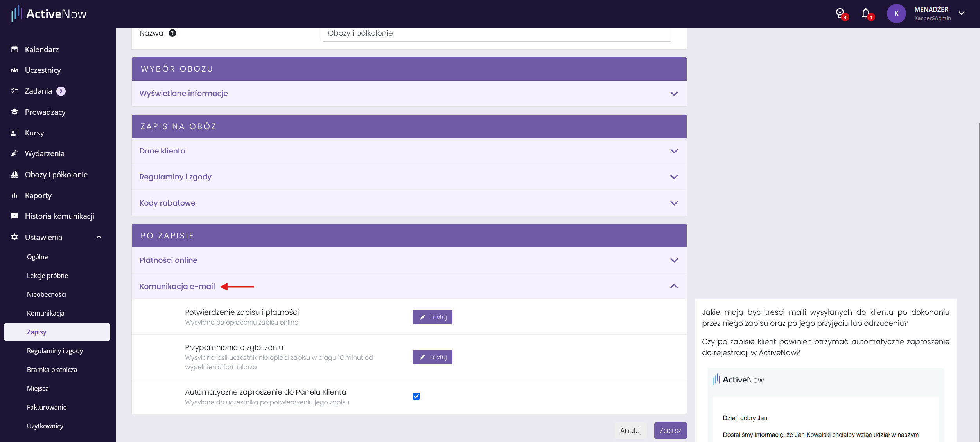Expand the Regulaminy i zgody section
Screen dimensions: 980x442
coord(409,177)
